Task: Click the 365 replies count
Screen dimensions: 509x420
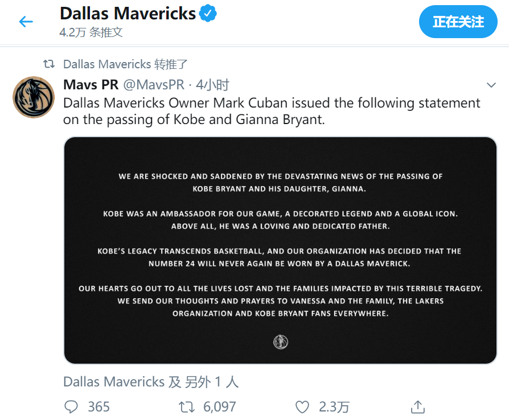Action: (x=98, y=407)
